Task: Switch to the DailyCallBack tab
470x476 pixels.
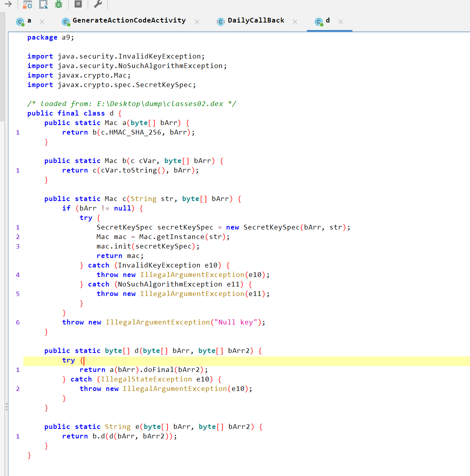Action: coord(256,21)
